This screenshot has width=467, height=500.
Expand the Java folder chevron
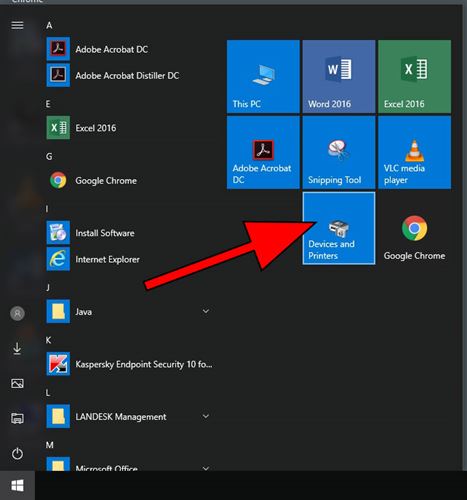coord(206,311)
